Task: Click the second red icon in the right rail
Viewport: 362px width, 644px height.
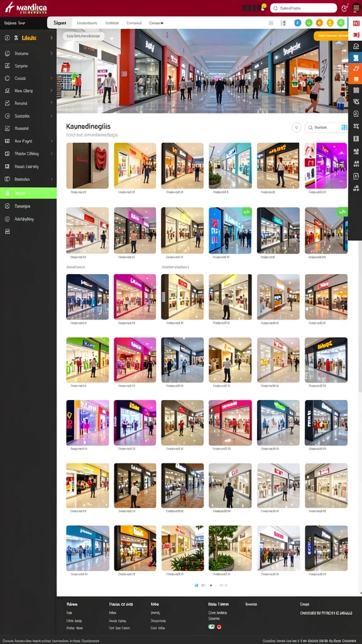Action: (x=356, y=35)
